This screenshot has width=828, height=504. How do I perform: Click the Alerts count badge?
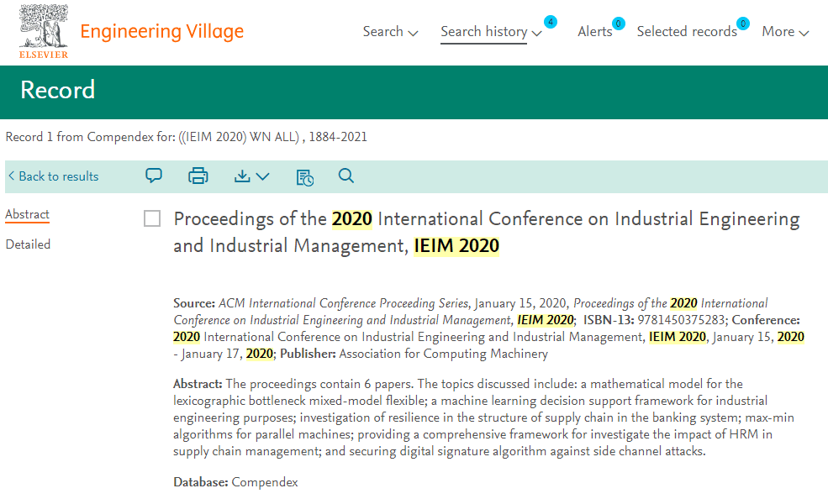(x=619, y=24)
